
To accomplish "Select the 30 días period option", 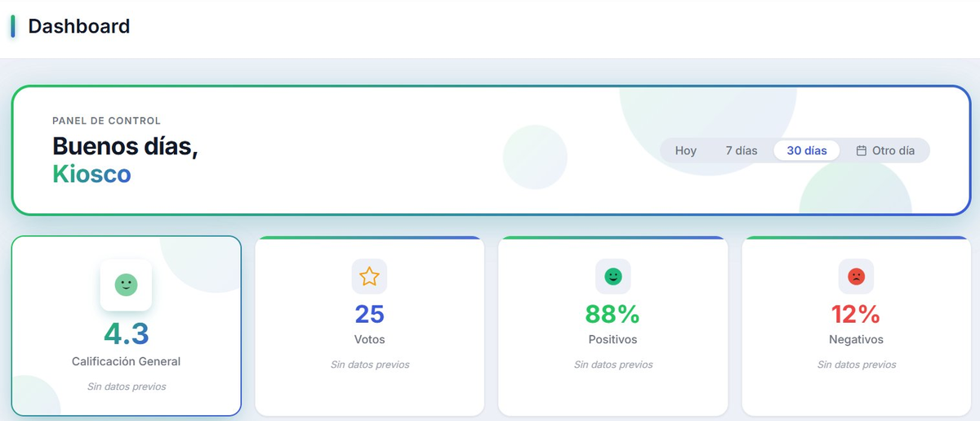I will point(806,150).
